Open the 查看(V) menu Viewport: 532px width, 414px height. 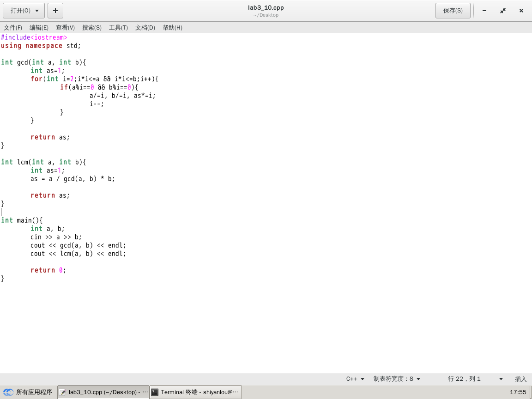[65, 27]
